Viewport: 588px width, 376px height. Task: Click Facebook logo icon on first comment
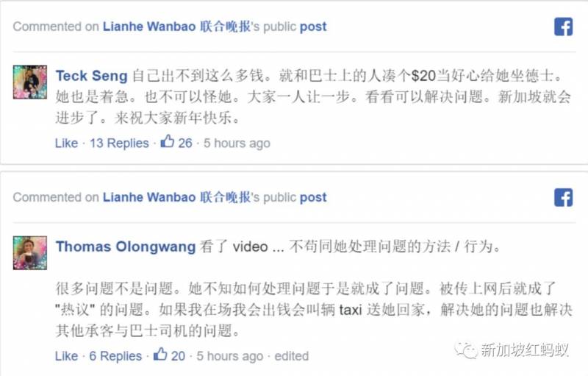[563, 26]
